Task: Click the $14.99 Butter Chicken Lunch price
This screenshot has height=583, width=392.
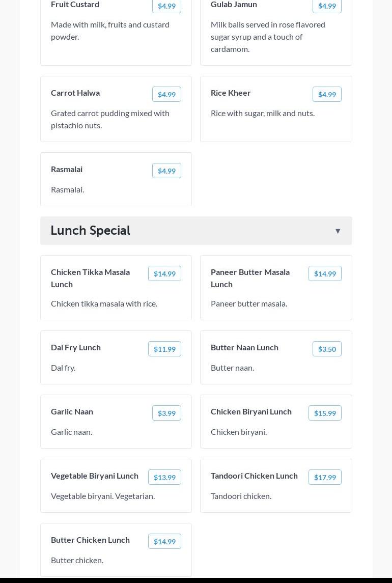Action: (164, 541)
